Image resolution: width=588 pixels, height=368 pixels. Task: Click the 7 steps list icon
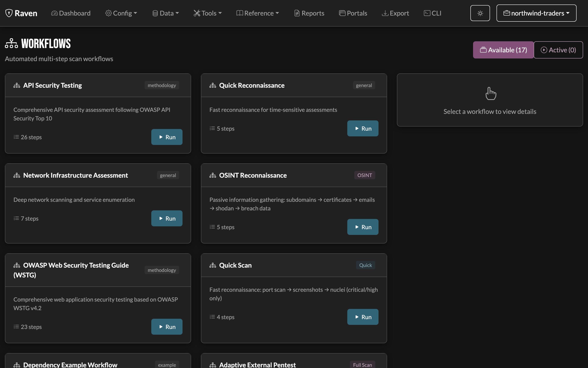16,218
